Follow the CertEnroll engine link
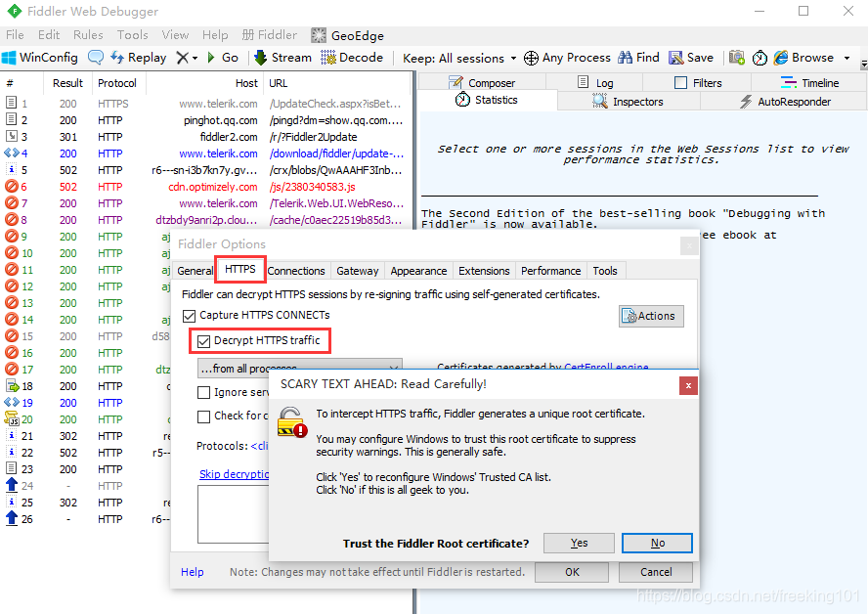This screenshot has width=868, height=614. point(607,368)
